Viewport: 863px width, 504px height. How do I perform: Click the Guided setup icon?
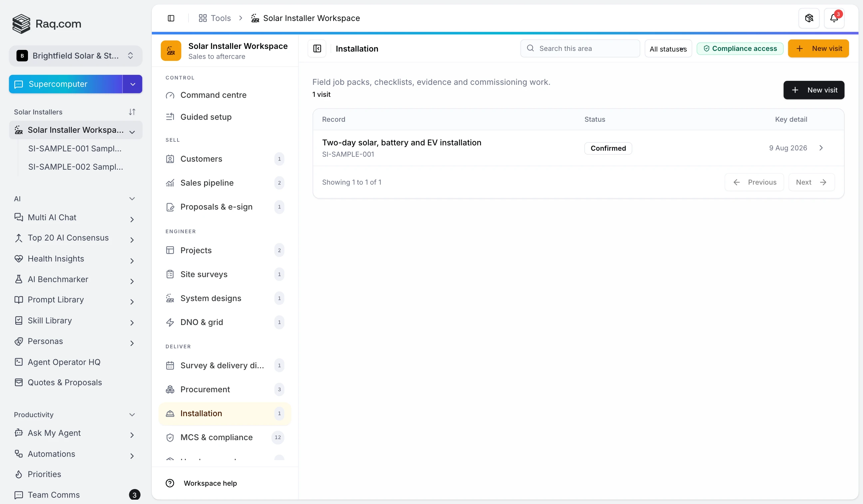pyautogui.click(x=170, y=117)
